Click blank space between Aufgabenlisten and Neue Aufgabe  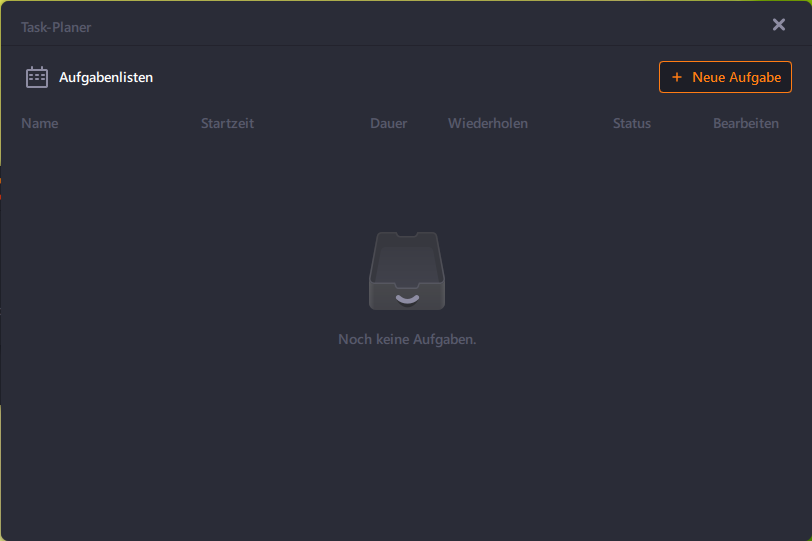pyautogui.click(x=400, y=77)
